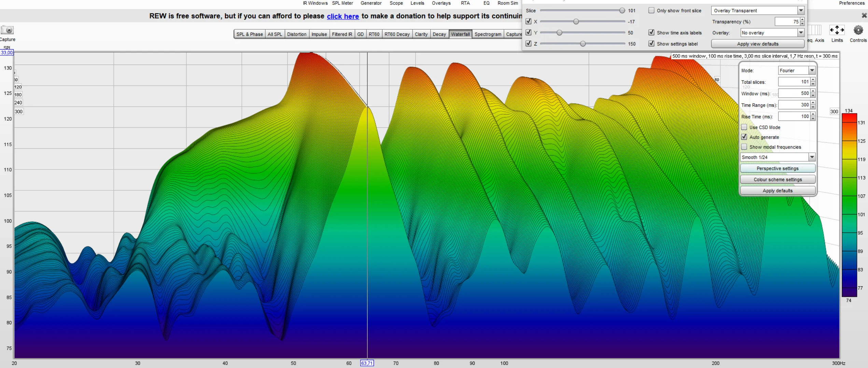
Task: Toggle the Y axis checkbox
Action: click(529, 32)
